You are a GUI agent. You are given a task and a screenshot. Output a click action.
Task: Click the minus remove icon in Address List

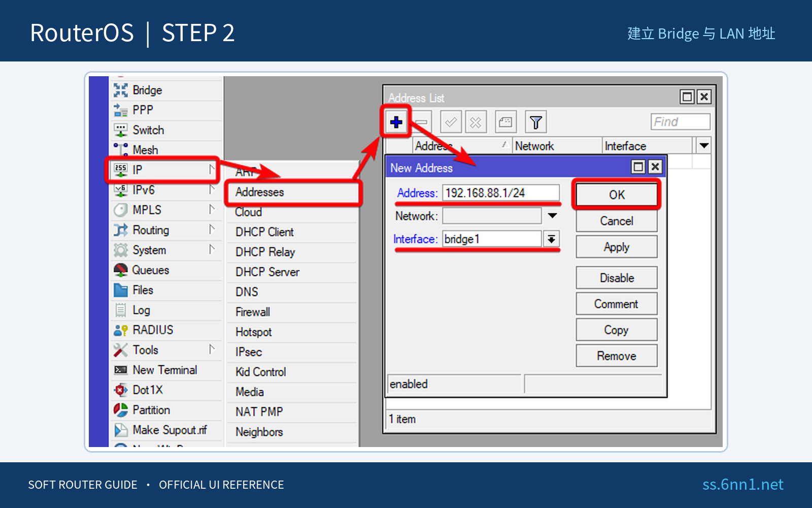(x=421, y=122)
